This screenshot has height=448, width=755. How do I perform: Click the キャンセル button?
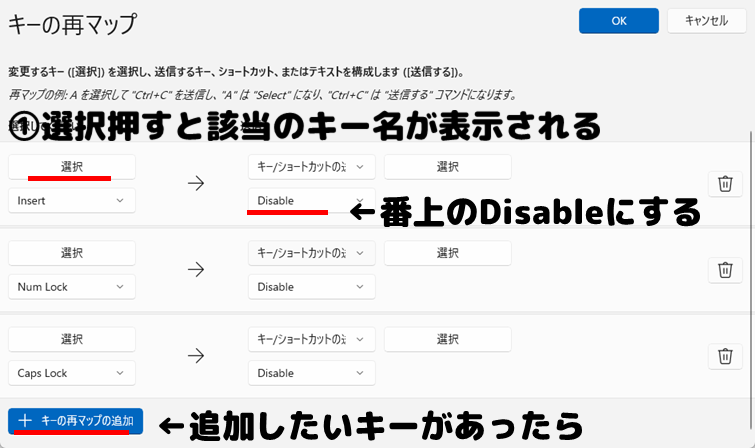click(x=706, y=21)
